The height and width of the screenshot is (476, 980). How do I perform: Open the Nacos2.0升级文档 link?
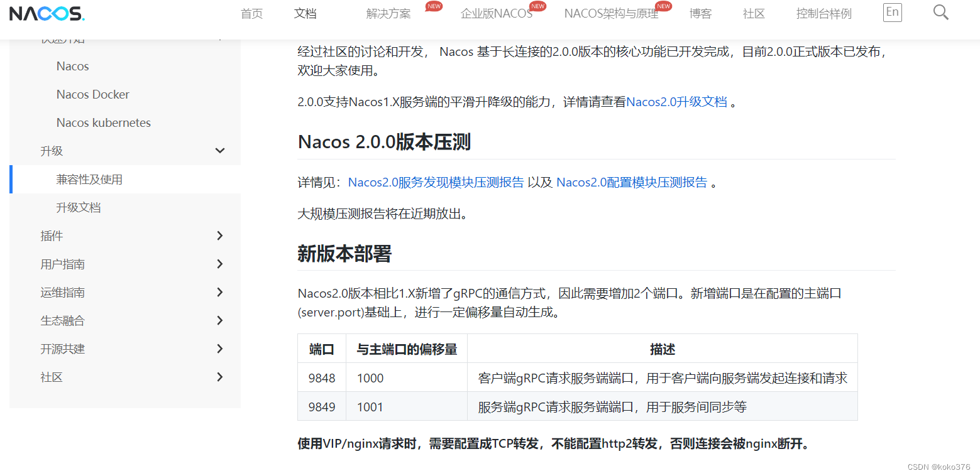pyautogui.click(x=676, y=102)
